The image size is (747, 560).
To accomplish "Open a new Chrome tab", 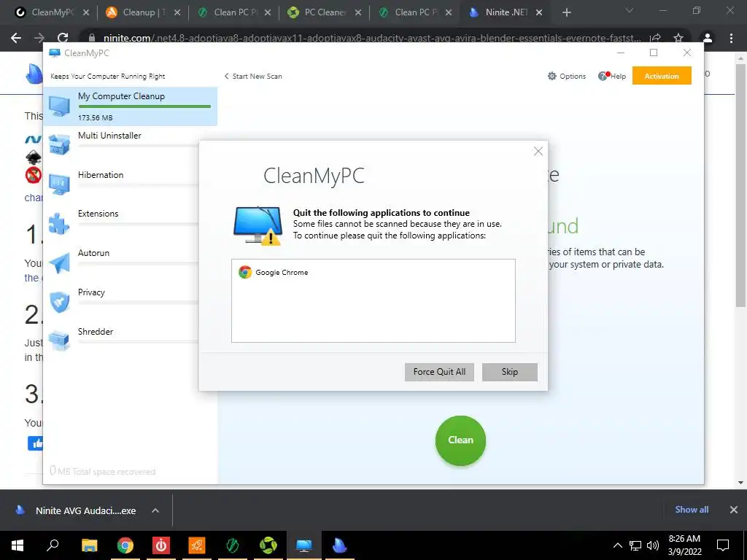I will pyautogui.click(x=566, y=13).
